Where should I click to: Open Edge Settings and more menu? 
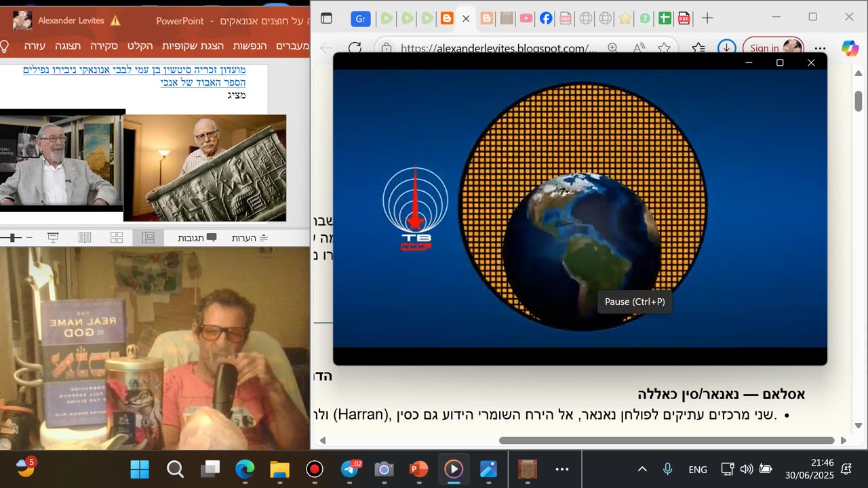coord(821,48)
